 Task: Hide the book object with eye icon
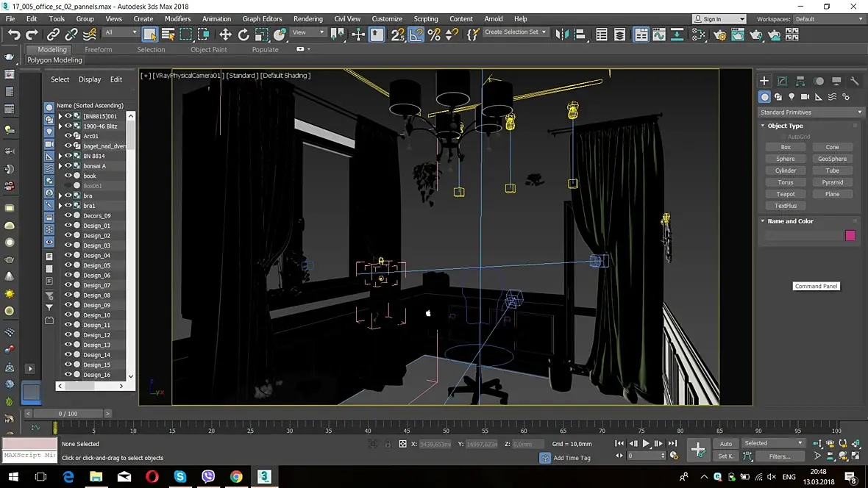click(x=68, y=176)
